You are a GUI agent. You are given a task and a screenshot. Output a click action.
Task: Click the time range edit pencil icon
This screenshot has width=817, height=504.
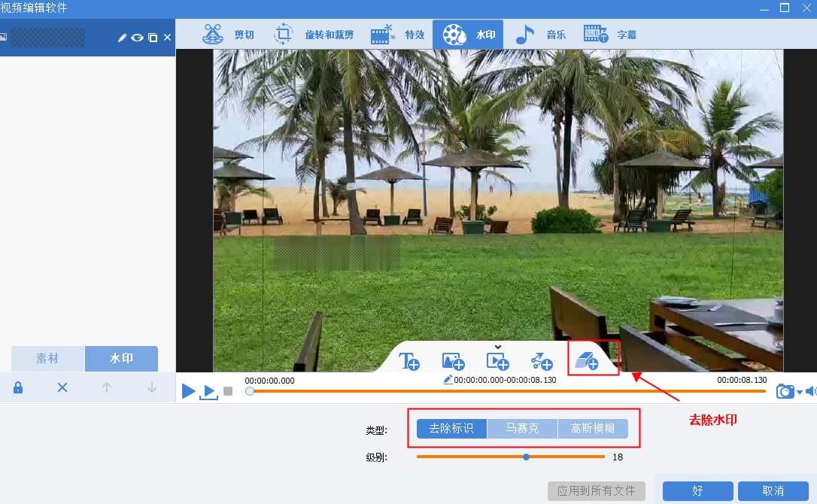tap(448, 380)
